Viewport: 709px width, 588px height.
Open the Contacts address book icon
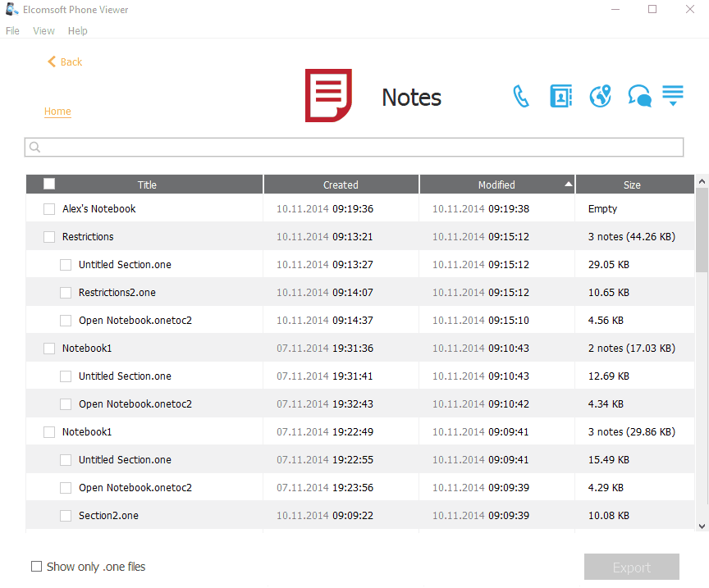560,97
